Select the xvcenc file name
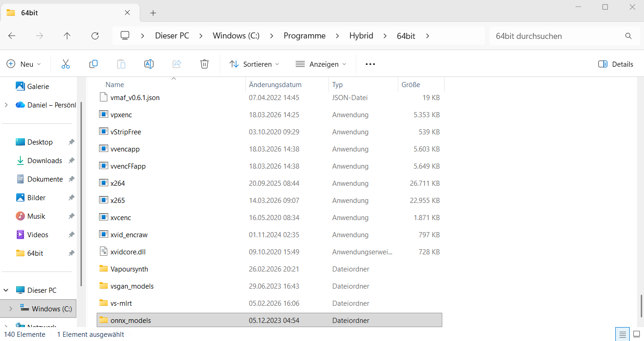The height and width of the screenshot is (341, 644). pyautogui.click(x=121, y=217)
